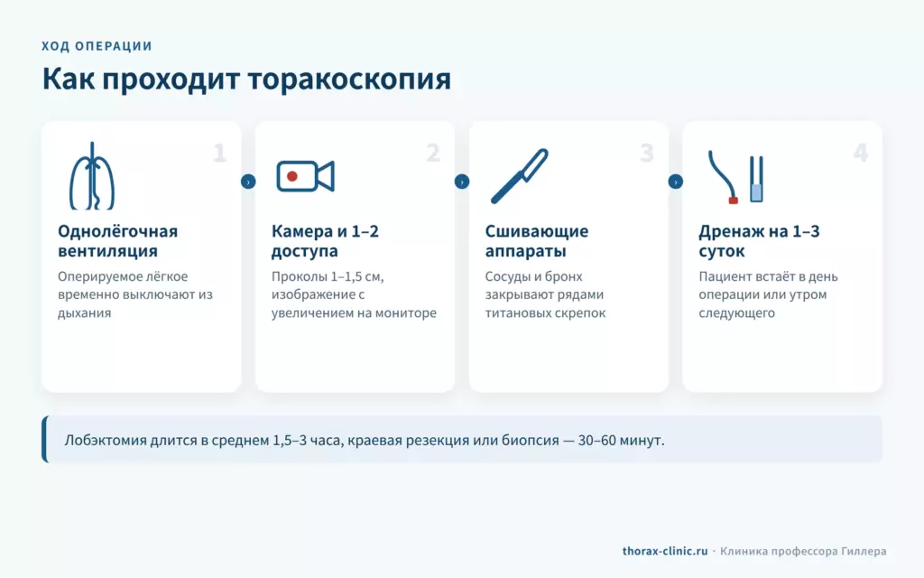Click the arrow between Сшивающие аппараты and Дренаж cards
Screen dimensions: 924x578
tap(675, 182)
